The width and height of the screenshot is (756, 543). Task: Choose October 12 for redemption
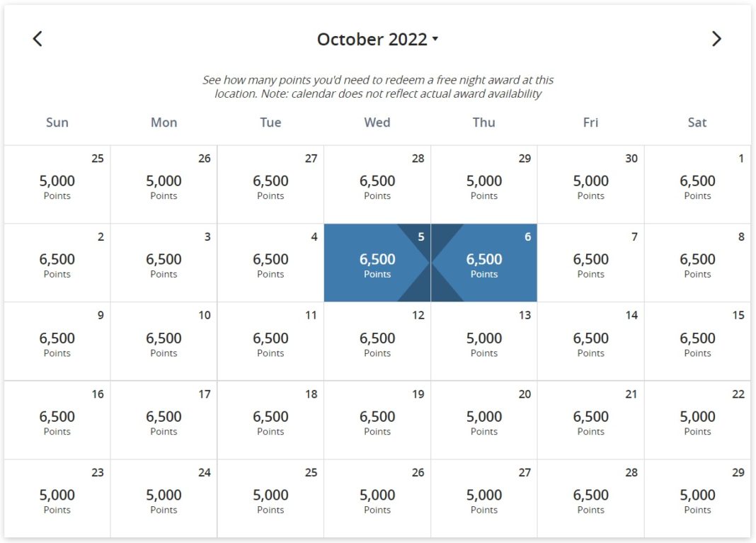coord(377,341)
